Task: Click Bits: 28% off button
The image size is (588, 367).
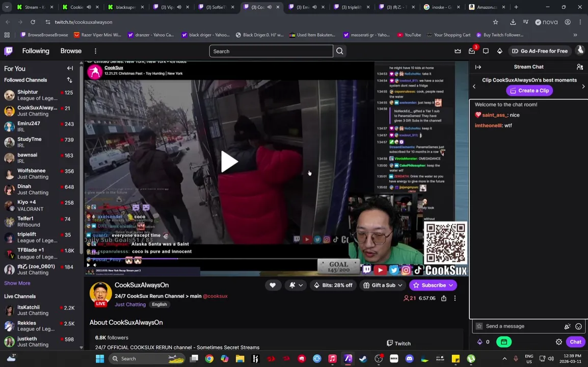Action: point(333,285)
